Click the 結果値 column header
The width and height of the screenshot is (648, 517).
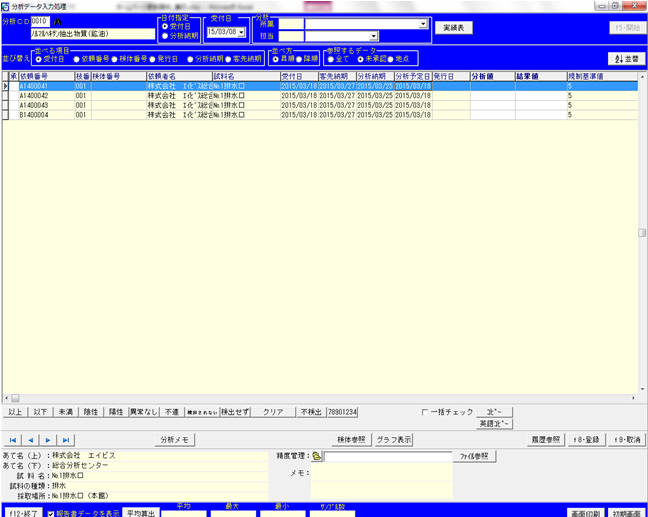click(x=541, y=77)
